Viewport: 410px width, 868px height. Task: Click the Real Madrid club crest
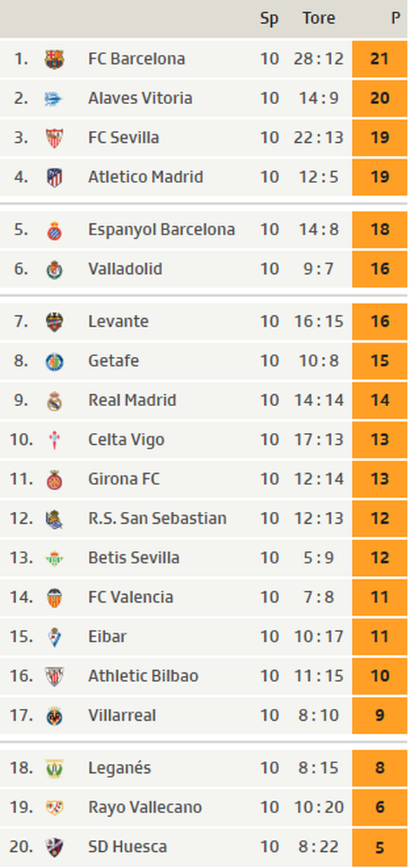point(54,401)
